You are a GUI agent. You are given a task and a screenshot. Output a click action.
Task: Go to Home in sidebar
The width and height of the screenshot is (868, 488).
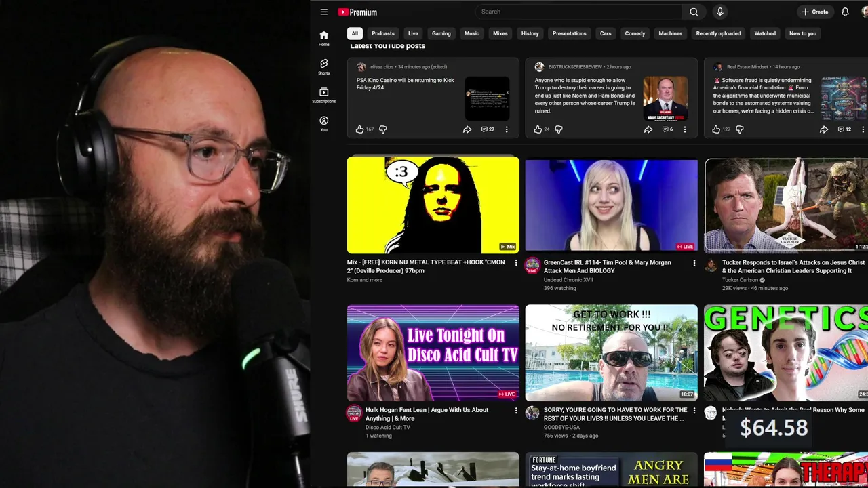[x=324, y=39]
